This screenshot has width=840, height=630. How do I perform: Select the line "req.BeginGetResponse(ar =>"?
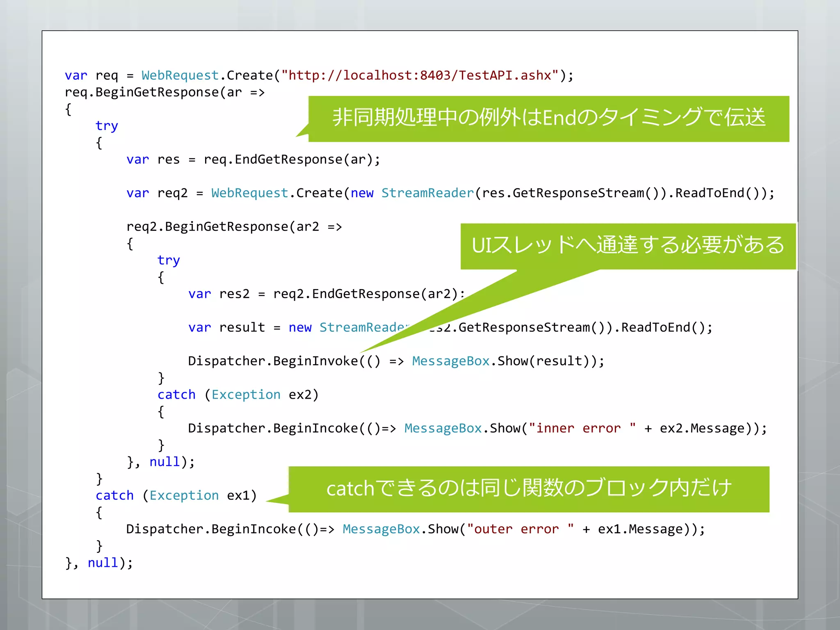point(165,93)
